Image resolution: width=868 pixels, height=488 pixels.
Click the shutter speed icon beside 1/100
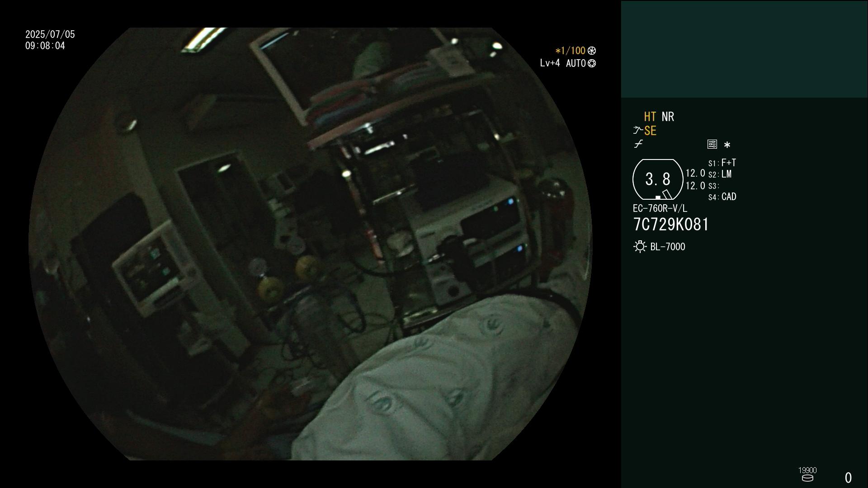(592, 51)
